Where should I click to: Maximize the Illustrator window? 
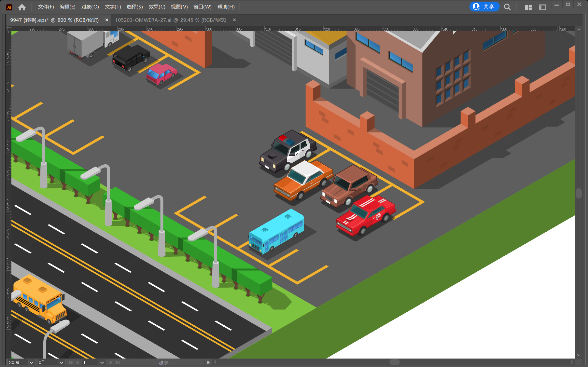568,5
